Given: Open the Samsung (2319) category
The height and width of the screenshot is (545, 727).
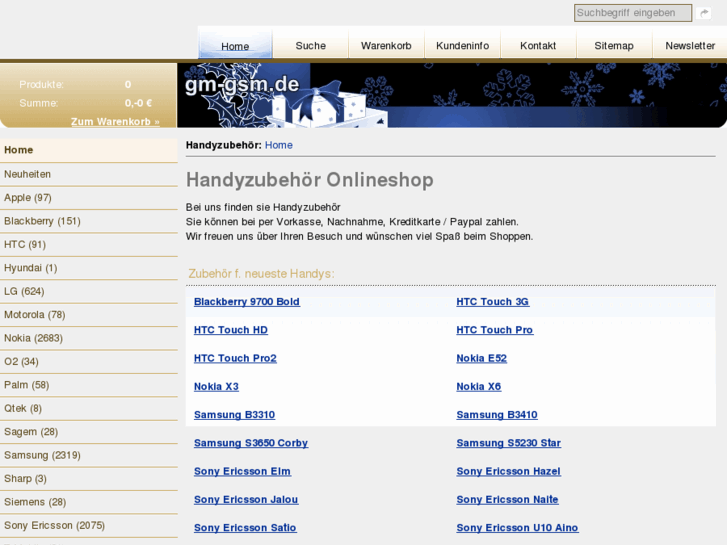Looking at the screenshot, I should pyautogui.click(x=89, y=455).
